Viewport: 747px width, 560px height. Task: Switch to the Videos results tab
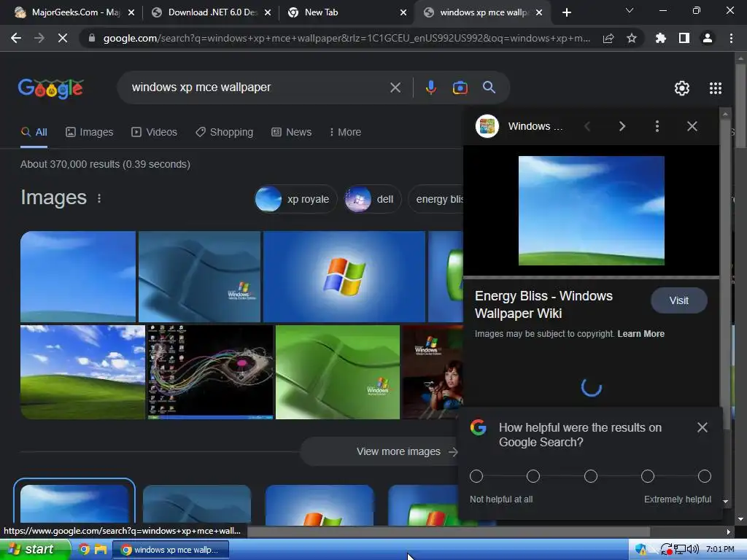pyautogui.click(x=155, y=132)
